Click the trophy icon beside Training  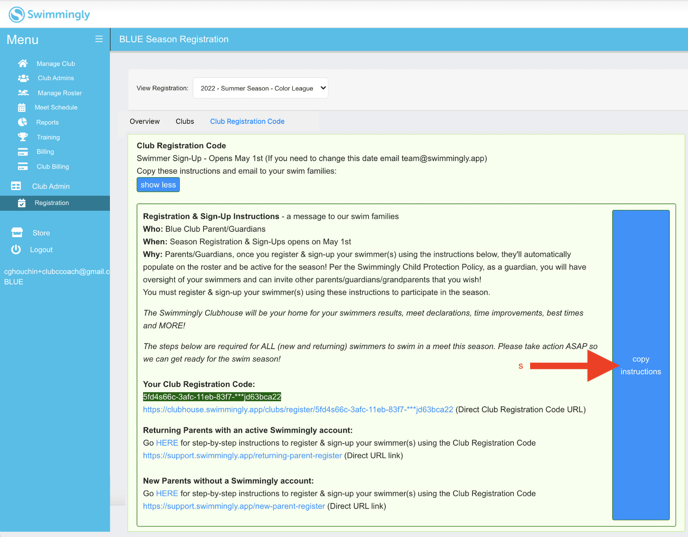tap(23, 137)
